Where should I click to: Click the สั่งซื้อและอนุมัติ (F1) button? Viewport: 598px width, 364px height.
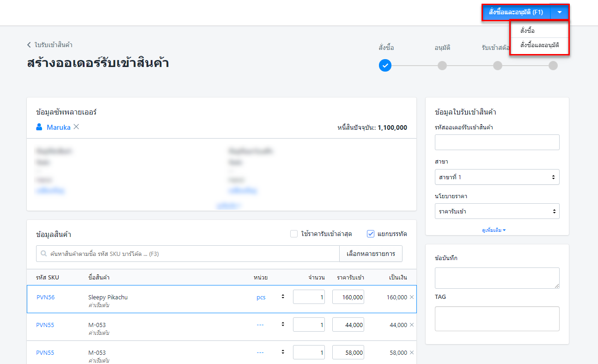click(516, 12)
